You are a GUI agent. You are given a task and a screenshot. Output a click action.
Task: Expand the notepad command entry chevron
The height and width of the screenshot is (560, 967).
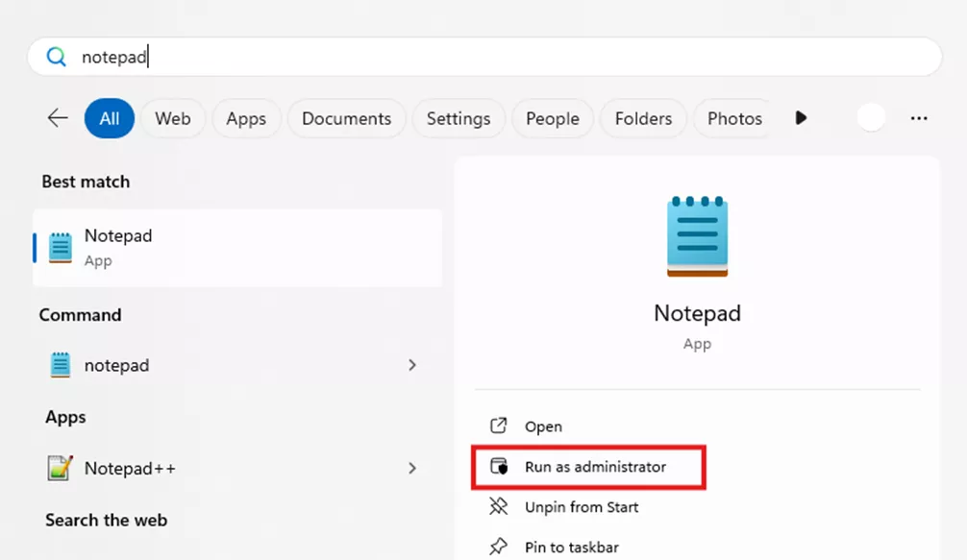[412, 365]
